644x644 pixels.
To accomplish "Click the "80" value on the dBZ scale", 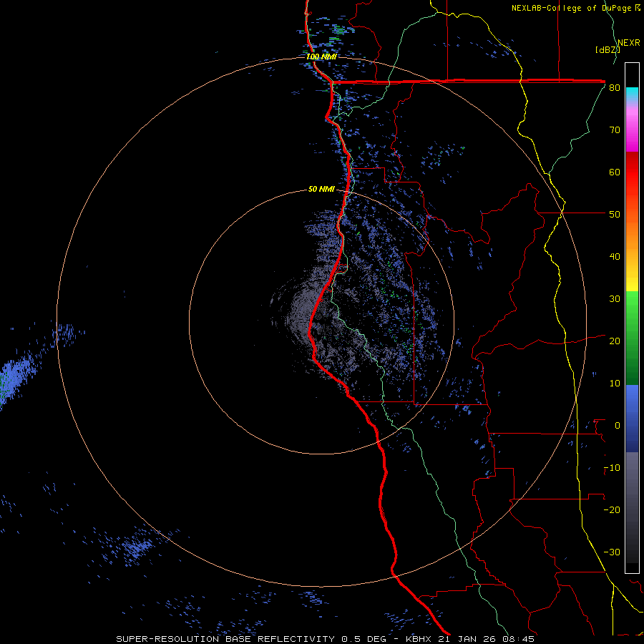I will (615, 88).
